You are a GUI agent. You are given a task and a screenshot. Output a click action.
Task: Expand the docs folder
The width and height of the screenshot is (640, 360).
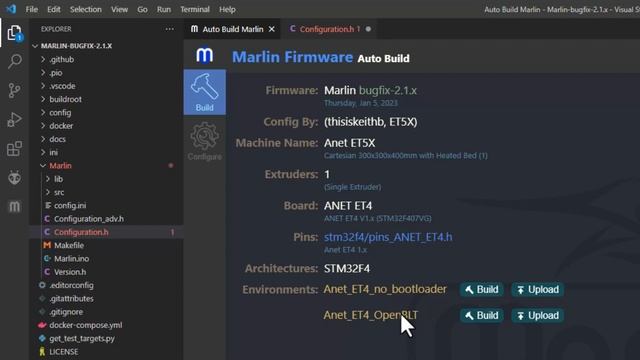point(57,139)
